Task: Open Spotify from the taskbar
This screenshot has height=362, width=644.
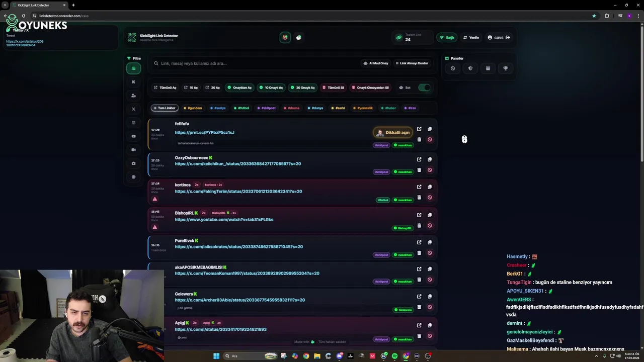Action: [394, 356]
